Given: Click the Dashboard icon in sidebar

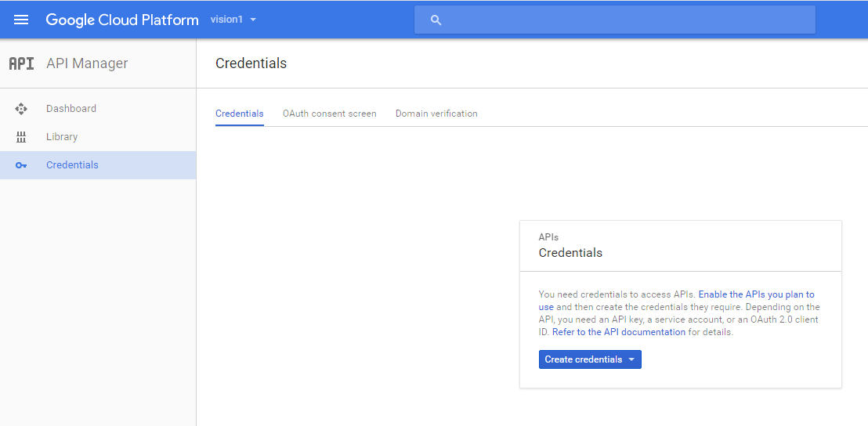Looking at the screenshot, I should [21, 109].
